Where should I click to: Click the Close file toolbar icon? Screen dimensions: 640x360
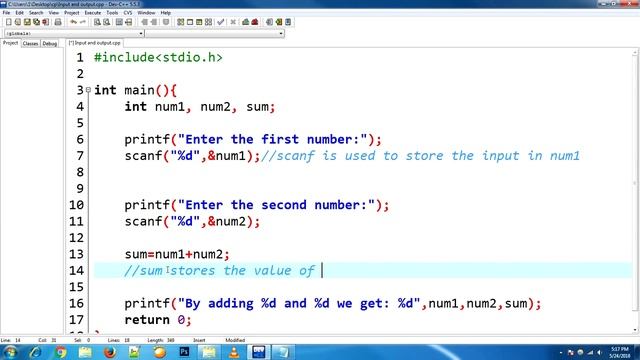[45, 22]
